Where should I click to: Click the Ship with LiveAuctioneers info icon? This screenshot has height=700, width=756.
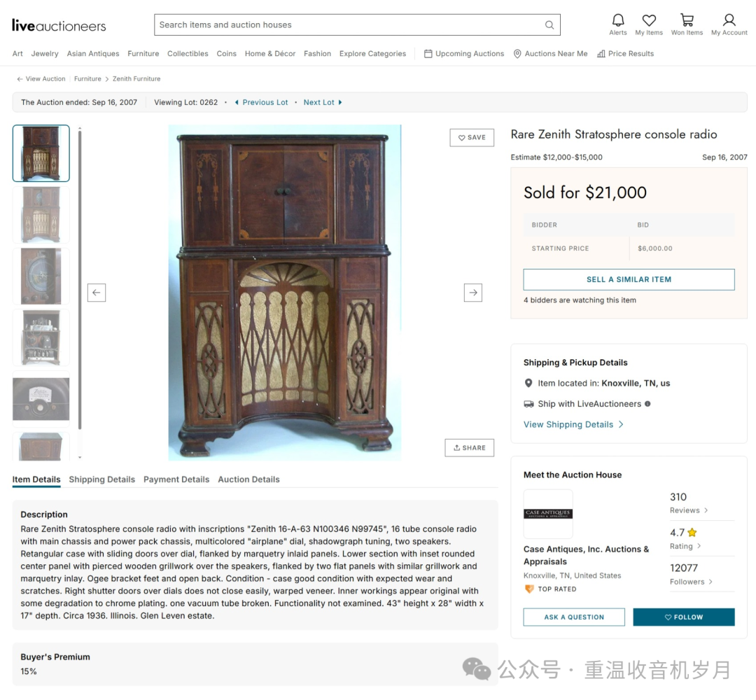click(647, 404)
